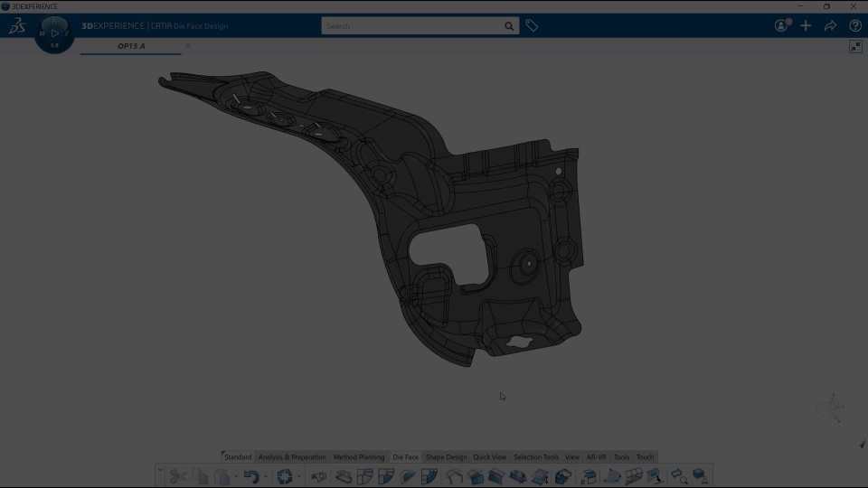This screenshot has width=868, height=488.
Task: Open the tags icon beside search
Action: pos(532,25)
